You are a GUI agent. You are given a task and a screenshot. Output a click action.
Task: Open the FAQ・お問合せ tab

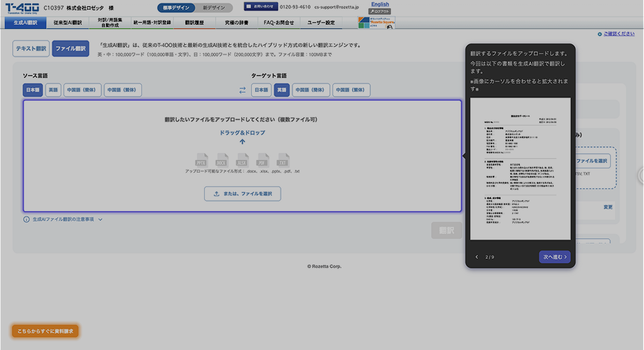(279, 23)
